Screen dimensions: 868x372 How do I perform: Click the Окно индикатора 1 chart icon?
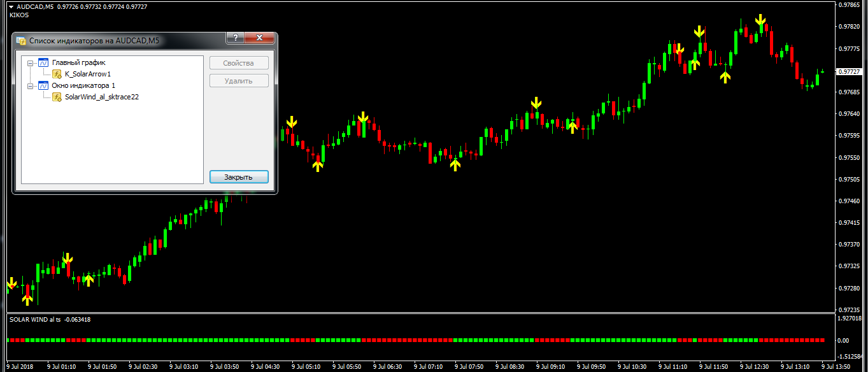(43, 85)
